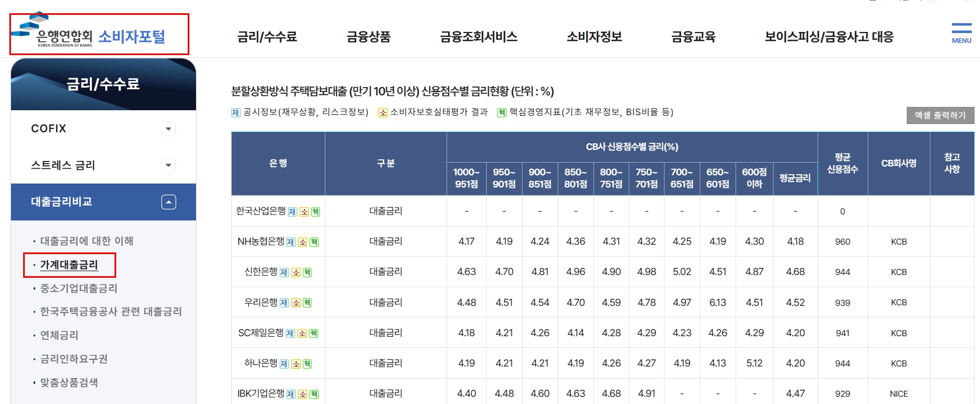Click the 하나은행 bank name

(261, 363)
